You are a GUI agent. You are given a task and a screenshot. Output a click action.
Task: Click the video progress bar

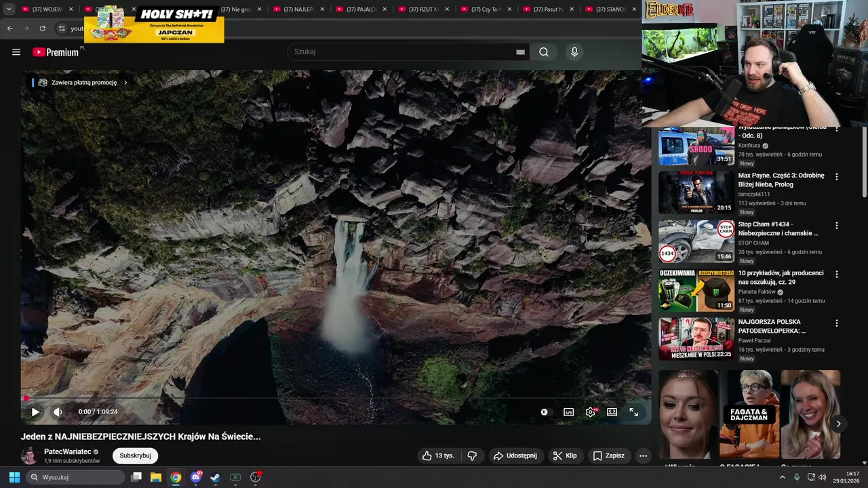[x=336, y=399]
